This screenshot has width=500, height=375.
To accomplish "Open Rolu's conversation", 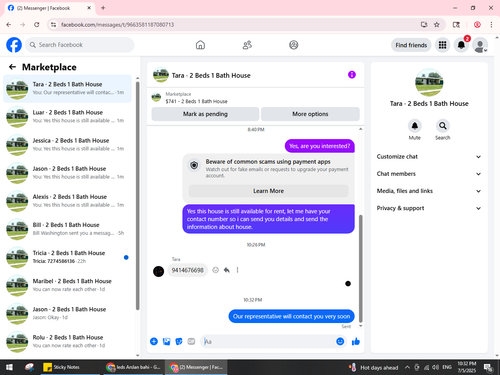I will (67, 341).
